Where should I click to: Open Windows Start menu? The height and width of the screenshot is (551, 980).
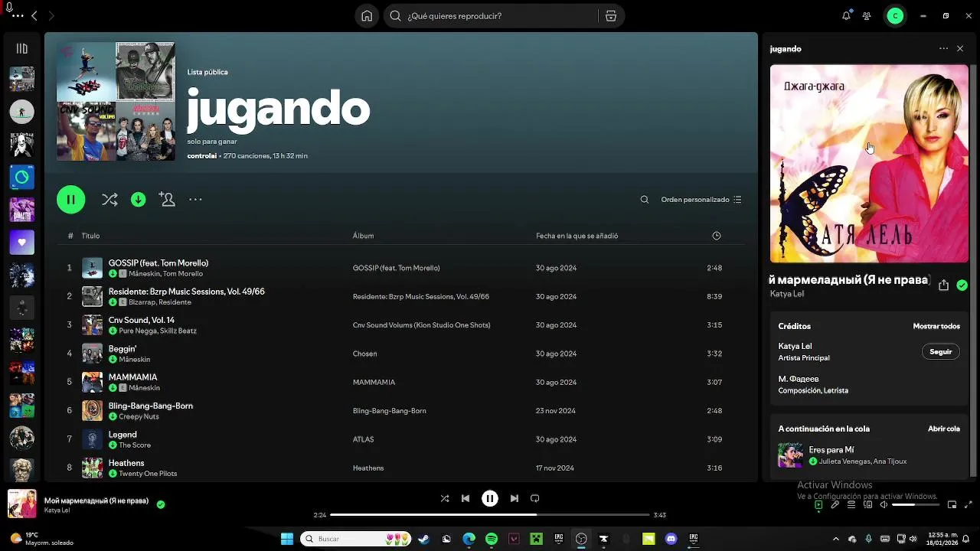[x=287, y=539]
